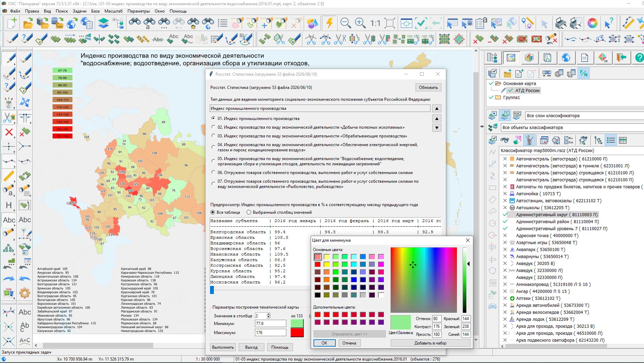Screen dimensions: 644x363
Task: Click the red Максимум color swatch
Action: click(297, 333)
